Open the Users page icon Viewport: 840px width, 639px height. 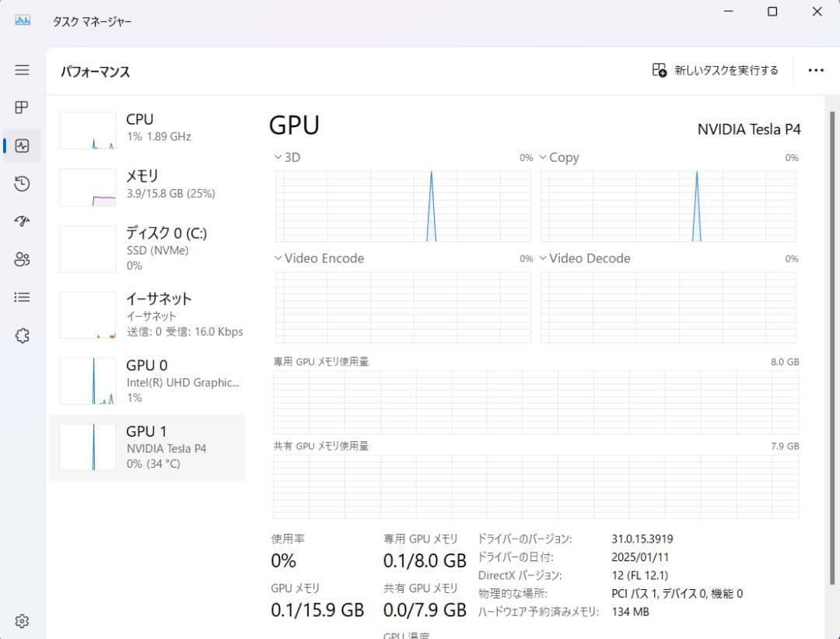(22, 259)
